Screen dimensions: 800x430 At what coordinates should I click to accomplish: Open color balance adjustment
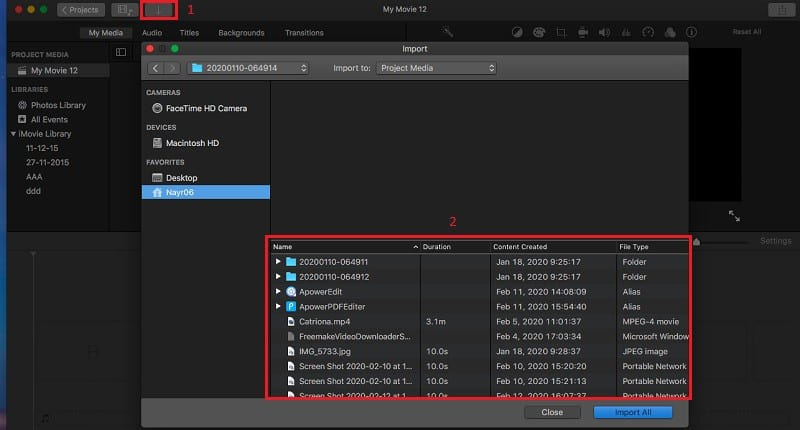tap(517, 32)
